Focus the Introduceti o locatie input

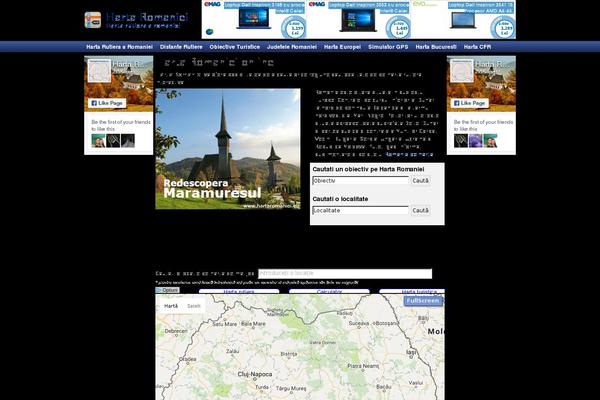[x=345, y=273]
